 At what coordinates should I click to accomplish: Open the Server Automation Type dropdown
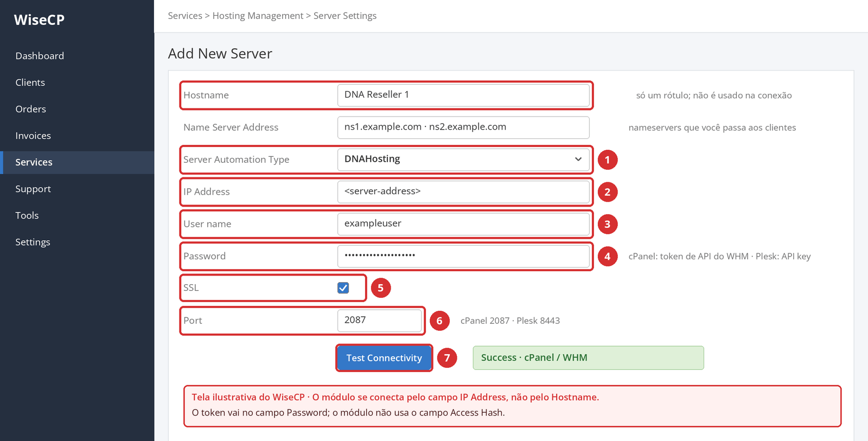pyautogui.click(x=463, y=159)
